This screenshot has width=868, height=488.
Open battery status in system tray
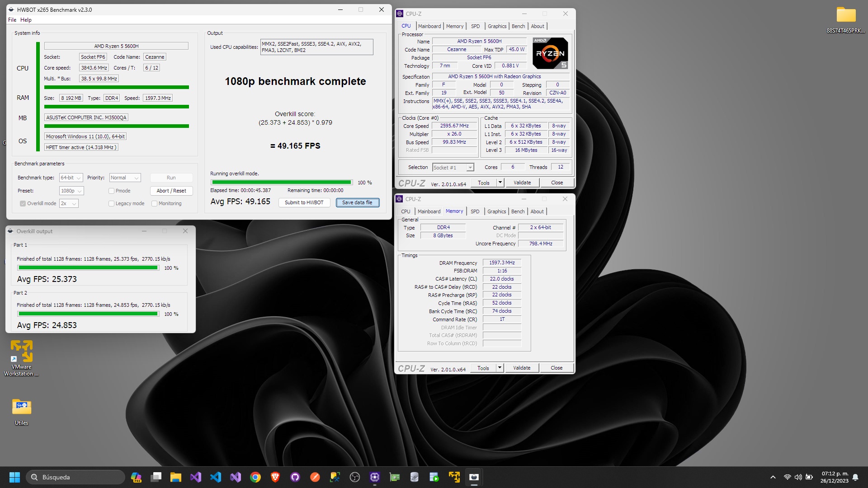pos(809,477)
